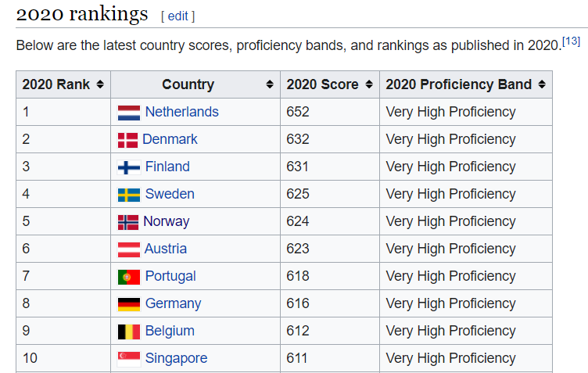The image size is (588, 373).
Task: Click the Finland flag icon
Action: click(128, 167)
